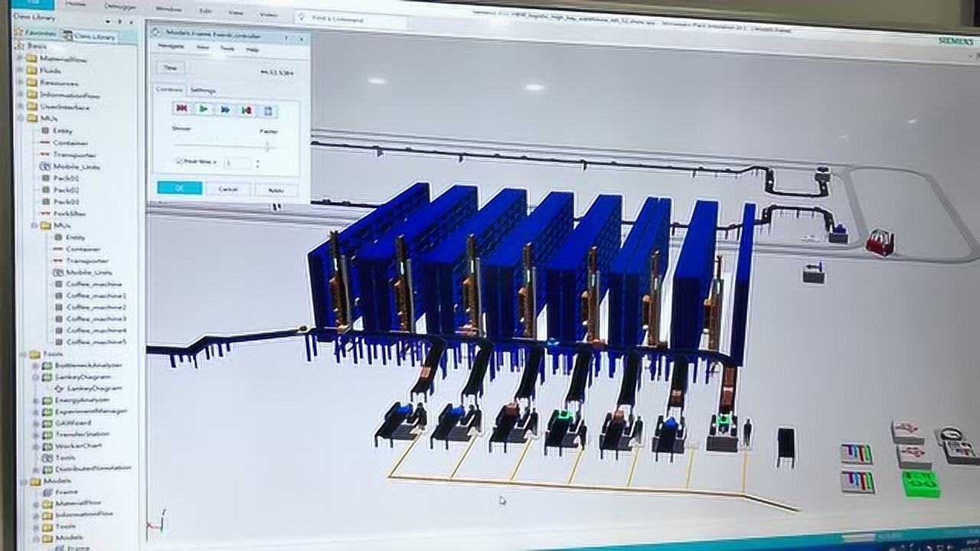980x551 pixels.
Task: Click the OK button
Action: point(180,188)
